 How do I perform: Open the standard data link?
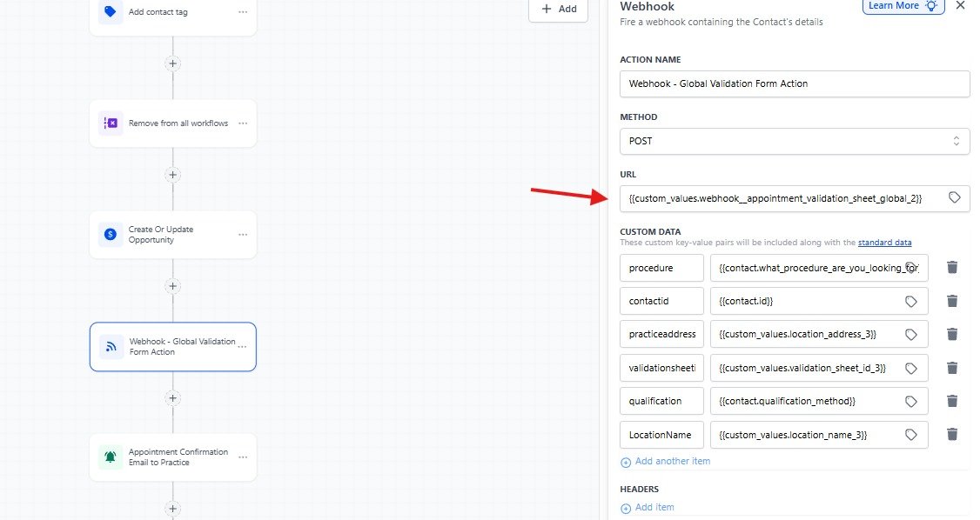[x=885, y=242]
